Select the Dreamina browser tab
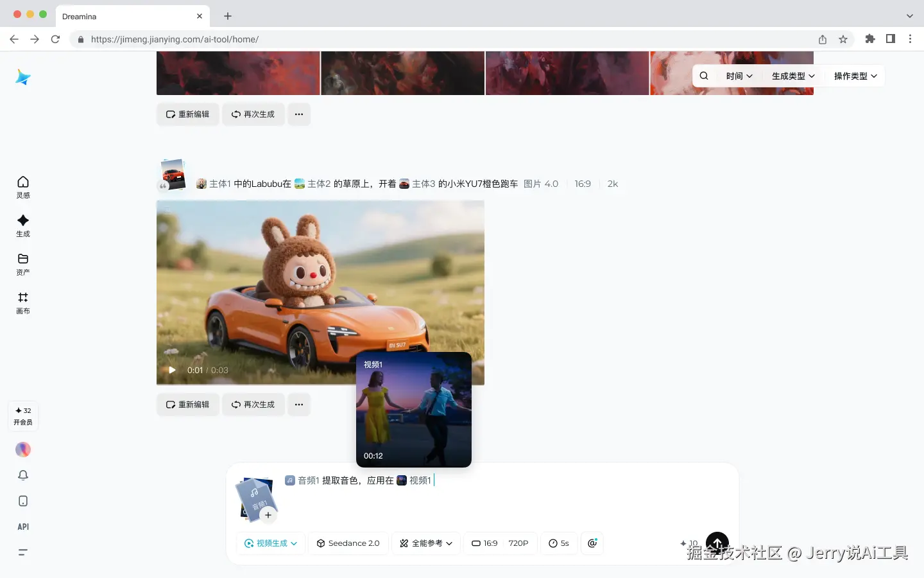 133,16
